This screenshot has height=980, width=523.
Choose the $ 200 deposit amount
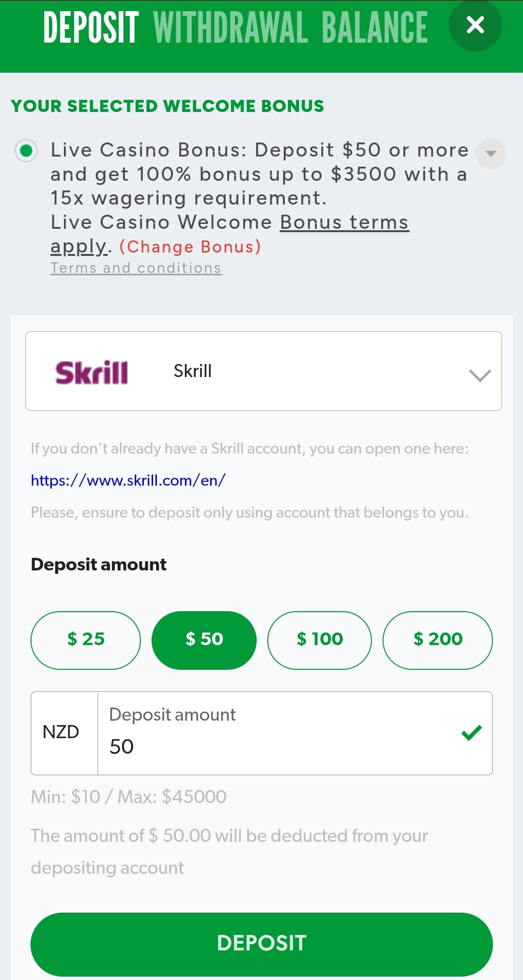437,640
